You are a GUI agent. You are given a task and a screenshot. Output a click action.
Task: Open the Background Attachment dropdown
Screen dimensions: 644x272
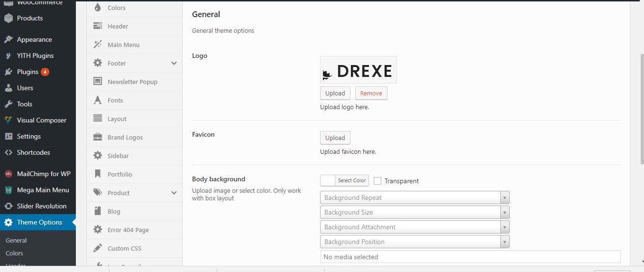click(x=415, y=227)
